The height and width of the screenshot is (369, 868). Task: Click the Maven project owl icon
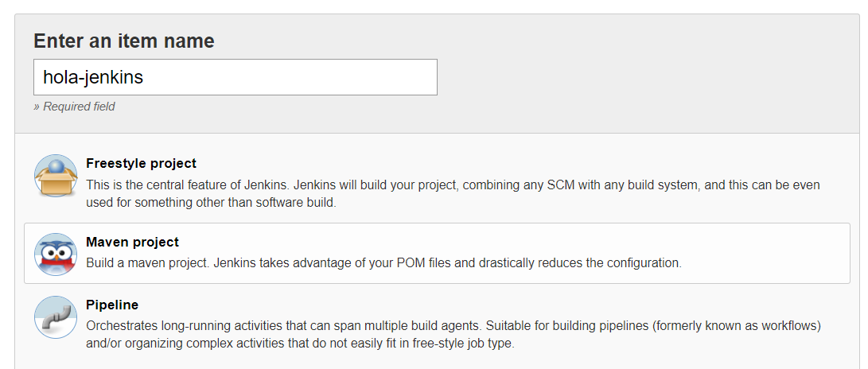coord(56,254)
